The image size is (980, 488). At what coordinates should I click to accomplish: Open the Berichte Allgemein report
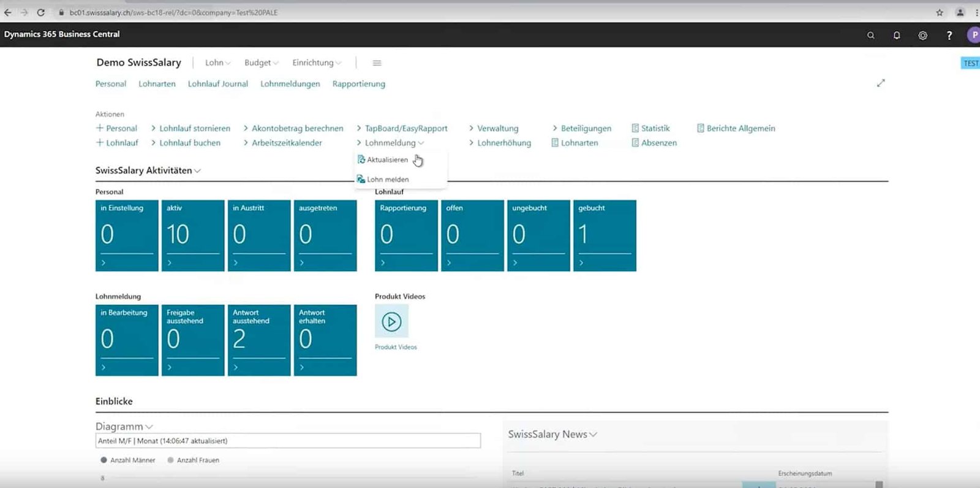pyautogui.click(x=736, y=128)
